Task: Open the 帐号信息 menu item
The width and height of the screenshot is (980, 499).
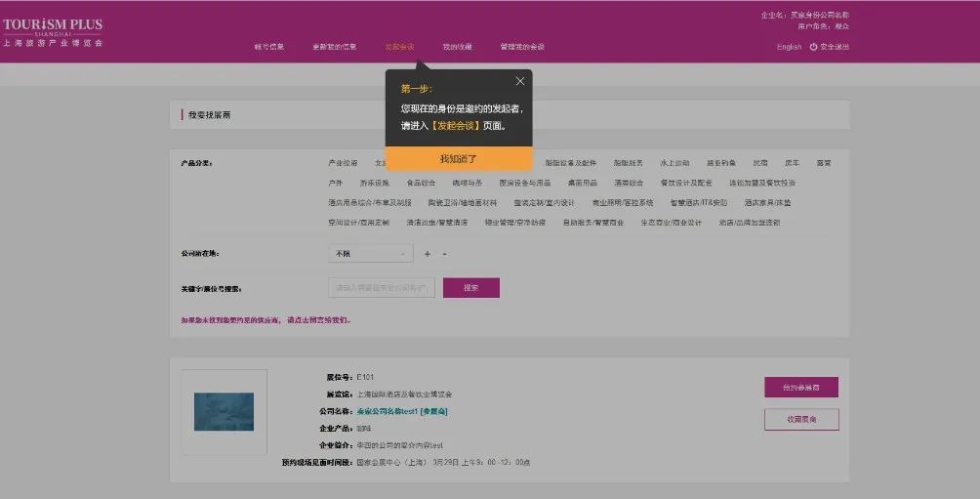Action: [x=268, y=47]
